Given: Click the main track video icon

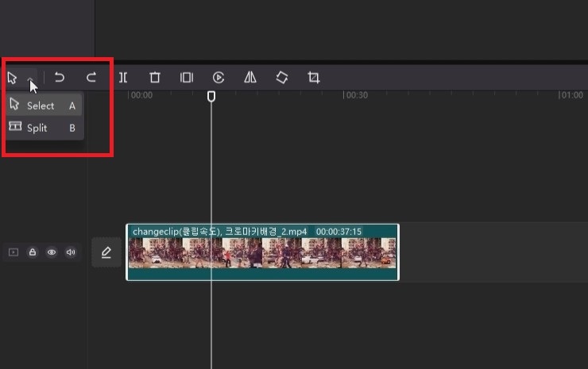Looking at the screenshot, I should (14, 252).
